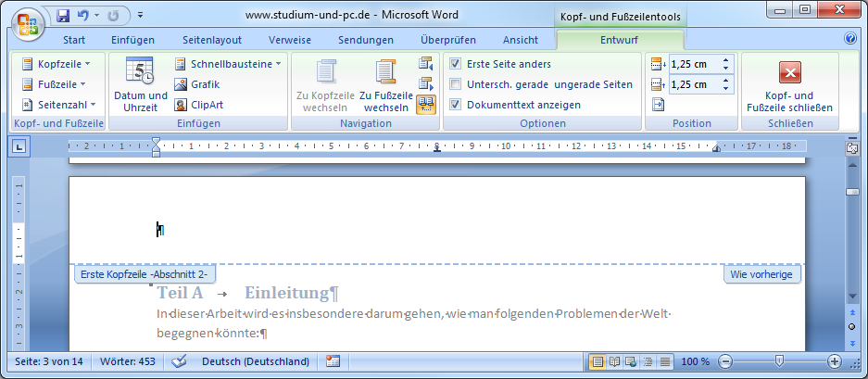Insert a Grafik picture
Image resolution: width=868 pixels, height=379 pixels.
(x=197, y=84)
